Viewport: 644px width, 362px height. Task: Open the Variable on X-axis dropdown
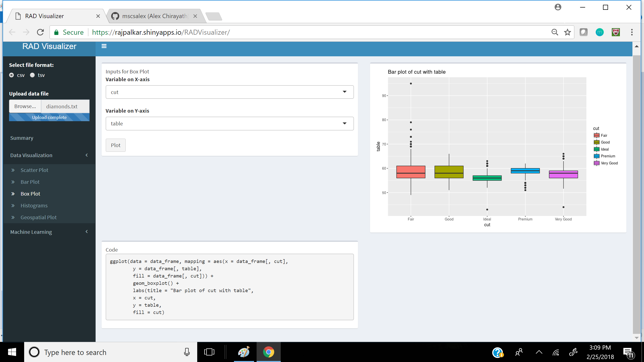[229, 92]
